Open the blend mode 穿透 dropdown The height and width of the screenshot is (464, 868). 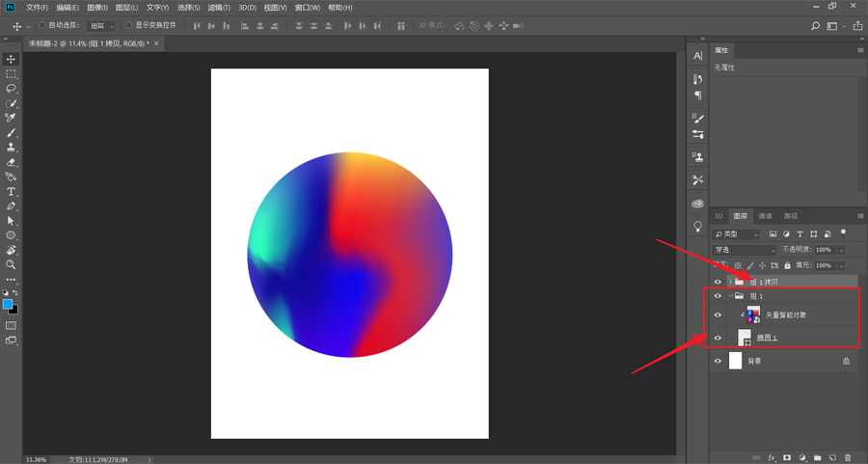coord(744,250)
